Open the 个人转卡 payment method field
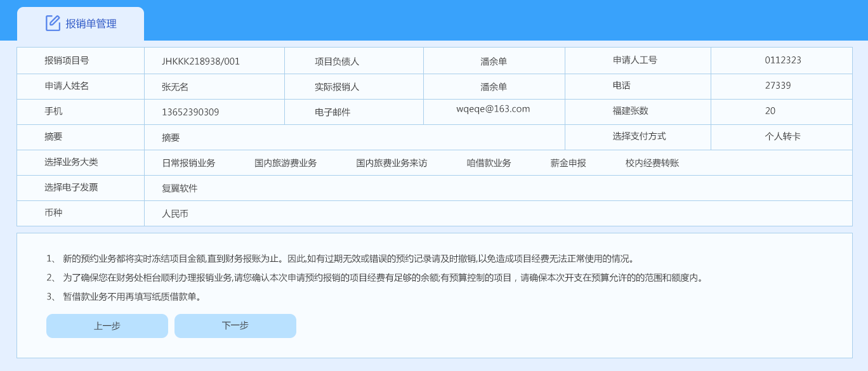The height and width of the screenshot is (371, 868). [x=782, y=136]
